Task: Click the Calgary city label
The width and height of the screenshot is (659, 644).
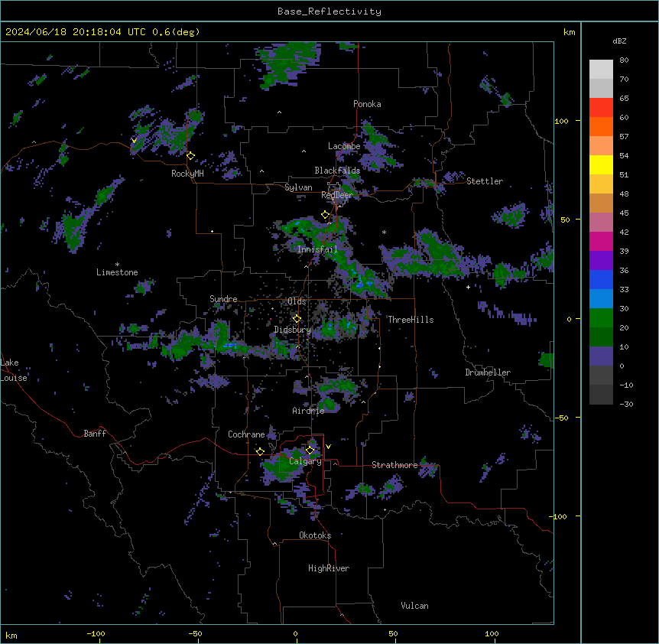Action: click(305, 461)
